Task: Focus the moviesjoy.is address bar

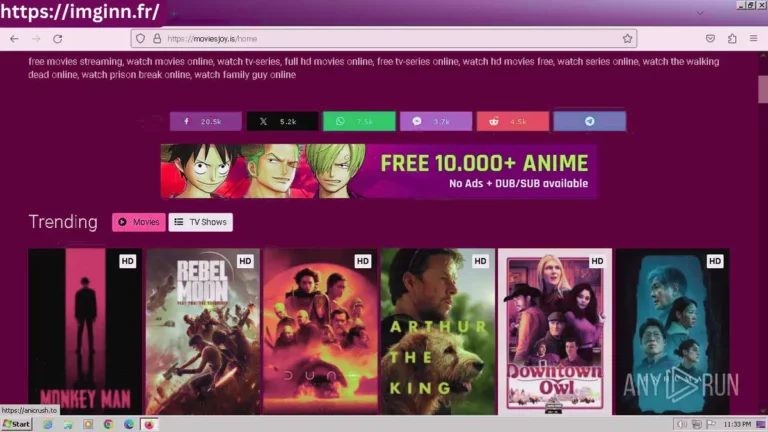Action: [x=383, y=39]
